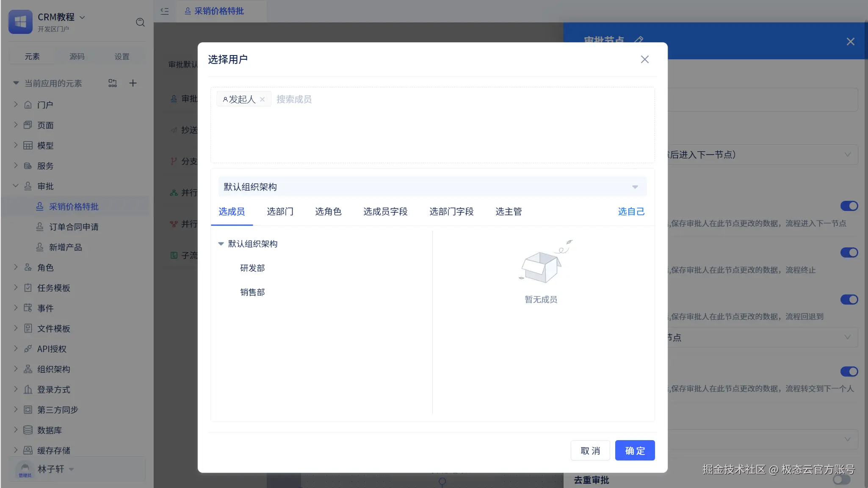Click the 取消 button
Viewport: 868px width, 488px height.
[x=590, y=450]
